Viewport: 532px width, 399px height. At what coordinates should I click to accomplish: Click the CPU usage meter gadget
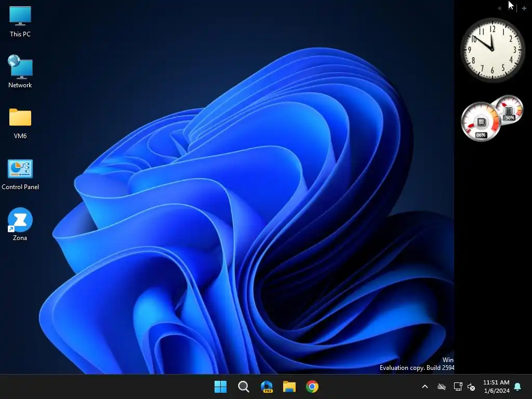click(x=481, y=122)
